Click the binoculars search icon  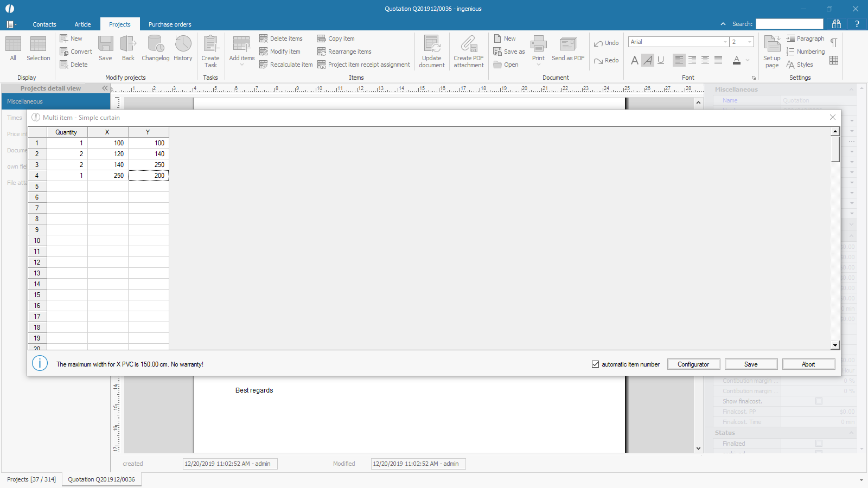pos(837,24)
